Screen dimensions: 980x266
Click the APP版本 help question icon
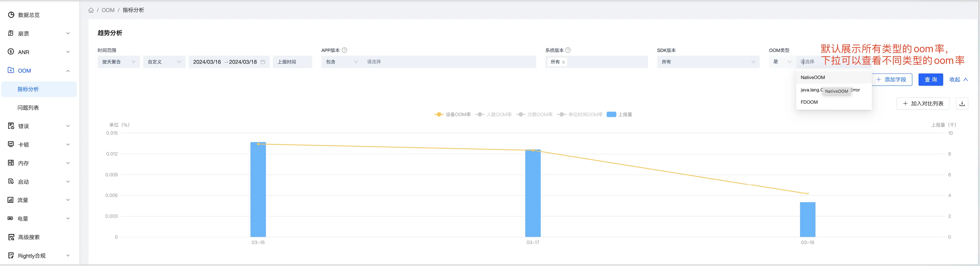click(x=344, y=50)
